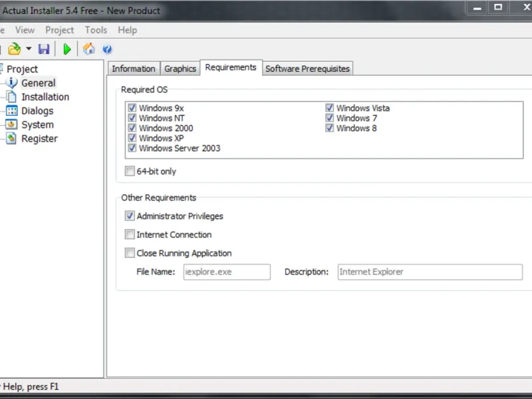Viewport: 532px width, 399px height.
Task: Enable the Internet Connection checkbox
Action: pos(130,235)
